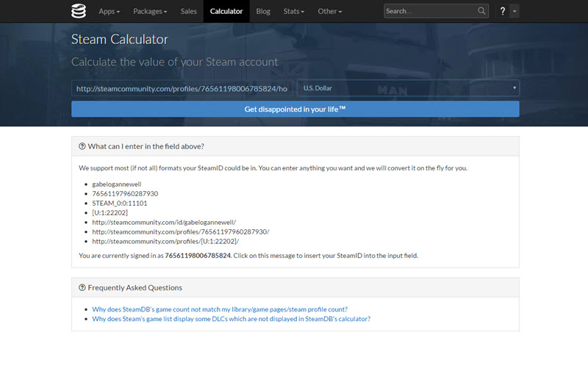Go to the Sales page
This screenshot has height=374, width=588.
pyautogui.click(x=189, y=11)
